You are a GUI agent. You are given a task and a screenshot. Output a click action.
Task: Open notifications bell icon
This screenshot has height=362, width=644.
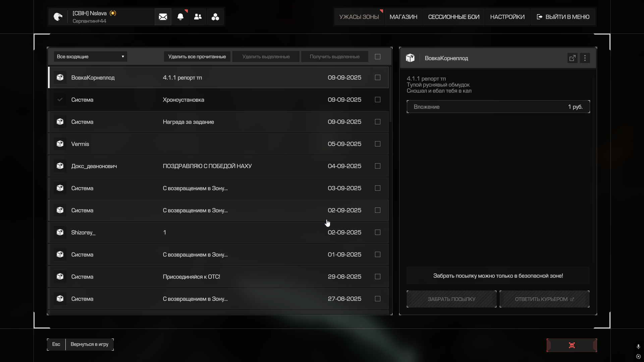(x=180, y=17)
